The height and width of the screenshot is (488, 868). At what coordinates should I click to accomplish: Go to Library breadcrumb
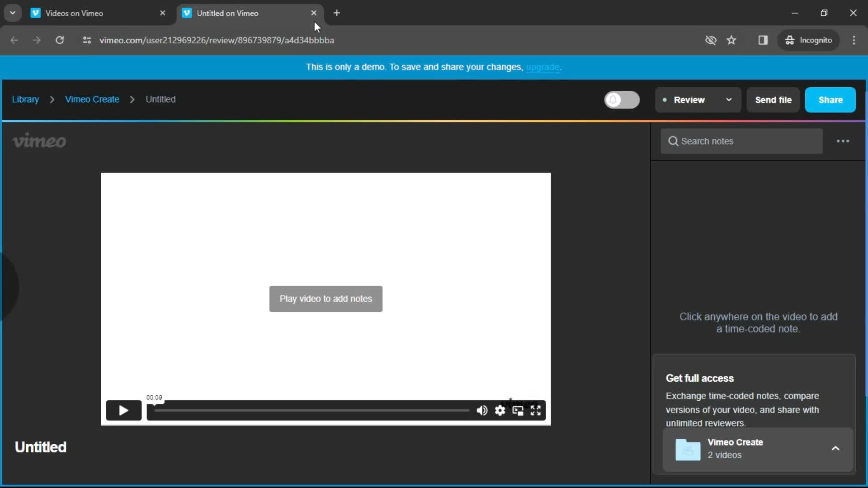[x=25, y=99]
